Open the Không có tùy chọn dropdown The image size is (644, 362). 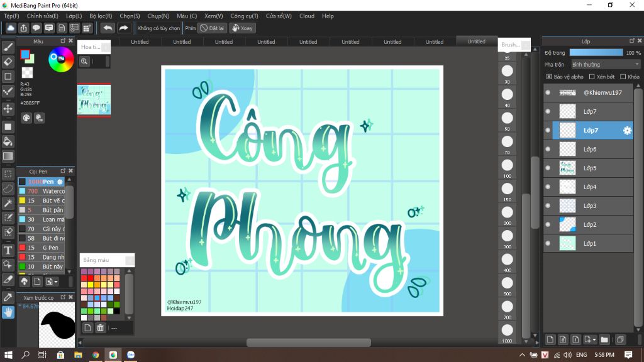158,28
